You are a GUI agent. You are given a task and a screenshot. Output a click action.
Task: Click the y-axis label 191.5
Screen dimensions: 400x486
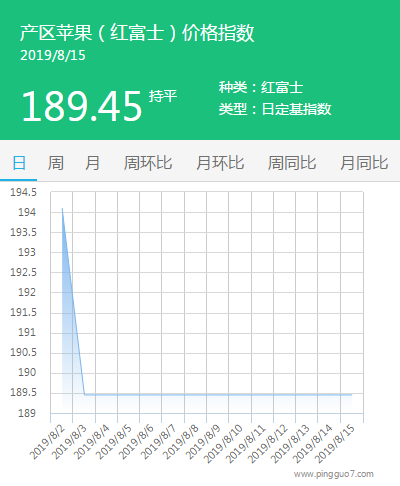point(23,312)
